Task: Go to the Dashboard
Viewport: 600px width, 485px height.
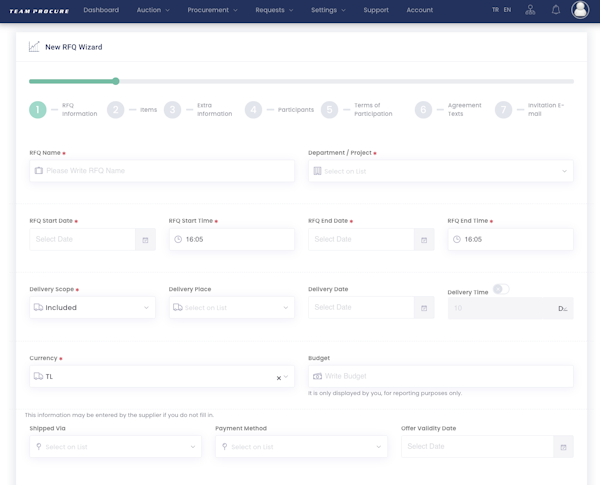Action: point(101,10)
